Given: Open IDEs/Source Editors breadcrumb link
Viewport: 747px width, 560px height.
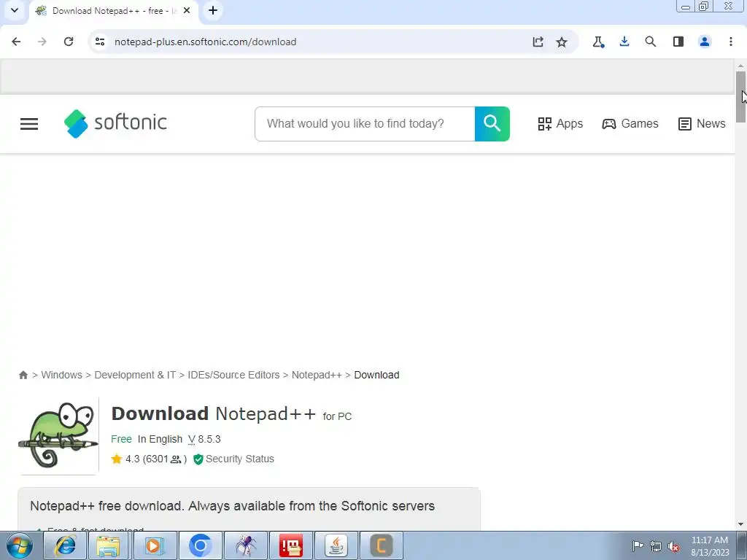Looking at the screenshot, I should coord(233,376).
